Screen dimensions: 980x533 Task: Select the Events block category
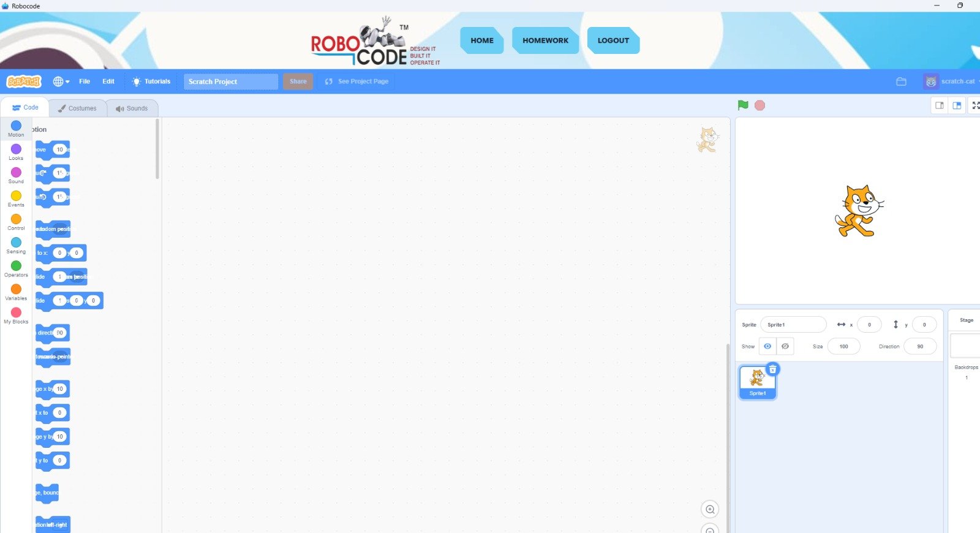pyautogui.click(x=16, y=198)
